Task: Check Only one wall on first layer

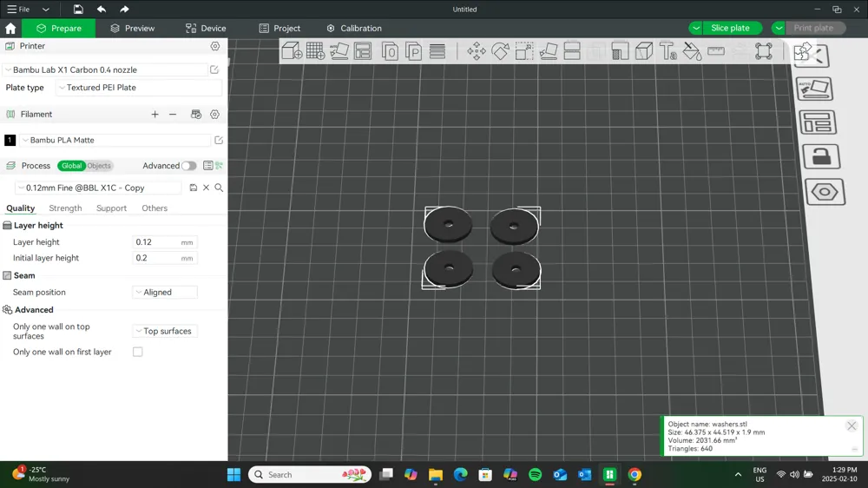Action: (137, 352)
